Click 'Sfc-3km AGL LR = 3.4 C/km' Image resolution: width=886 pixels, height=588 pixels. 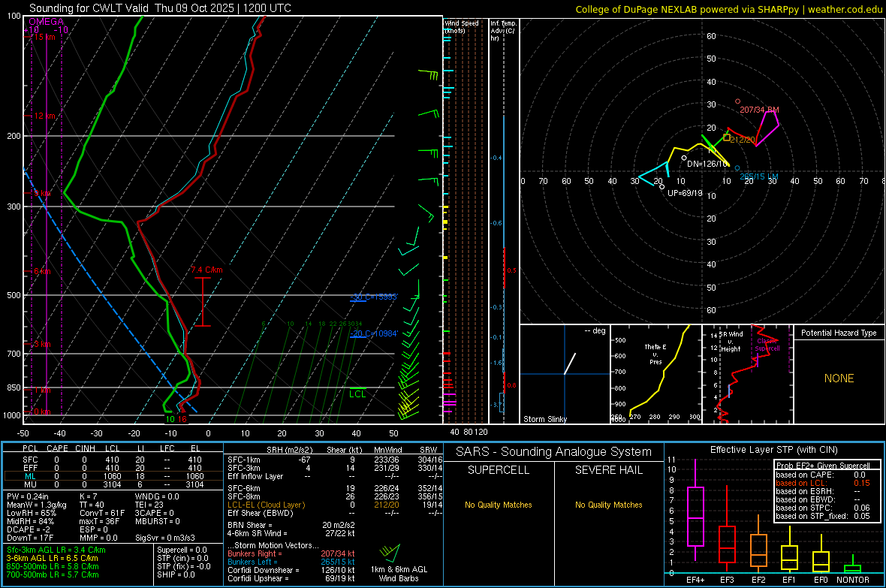click(56, 550)
